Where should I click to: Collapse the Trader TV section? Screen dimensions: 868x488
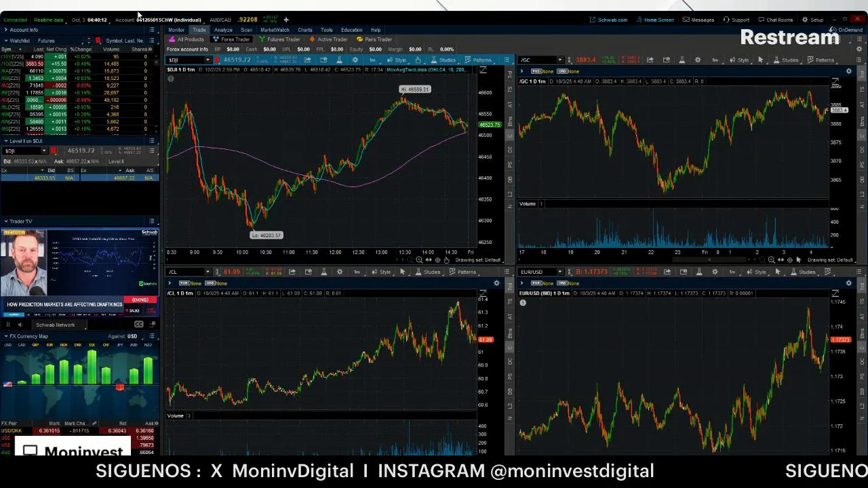pyautogui.click(x=6, y=221)
